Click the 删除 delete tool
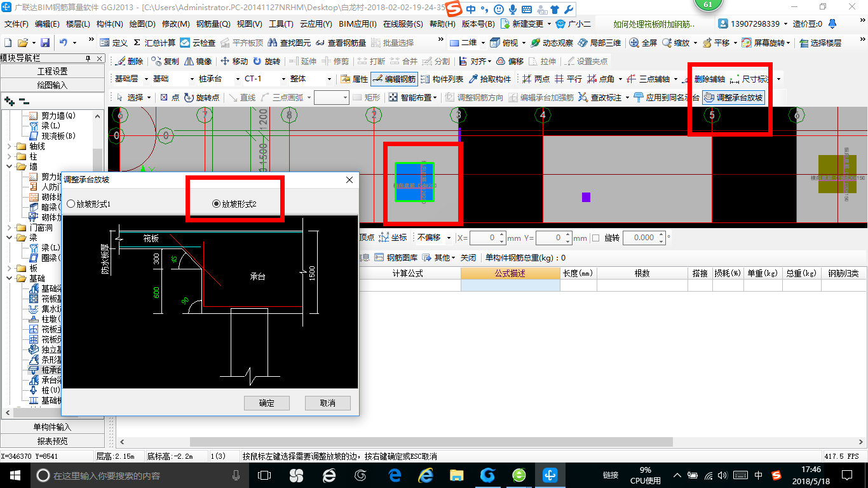This screenshot has height=488, width=868. point(130,62)
